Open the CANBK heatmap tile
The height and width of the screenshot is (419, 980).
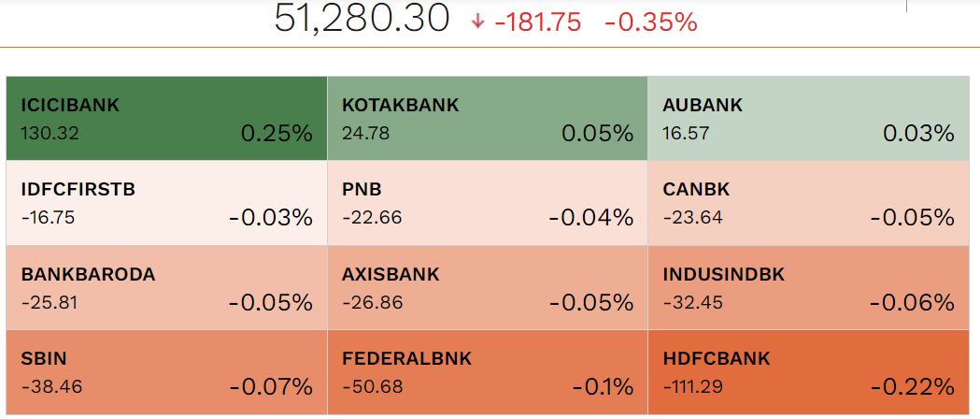808,204
